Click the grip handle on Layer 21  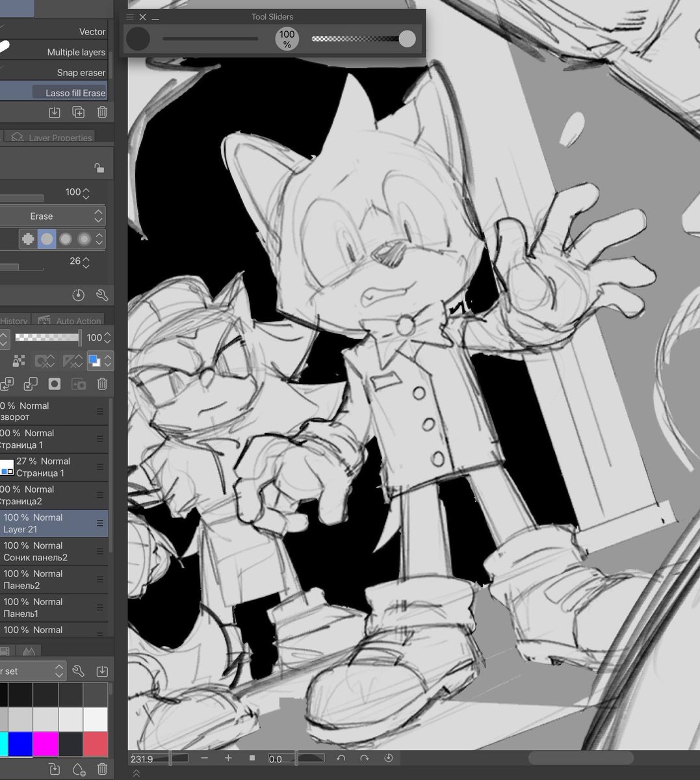pyautogui.click(x=100, y=523)
